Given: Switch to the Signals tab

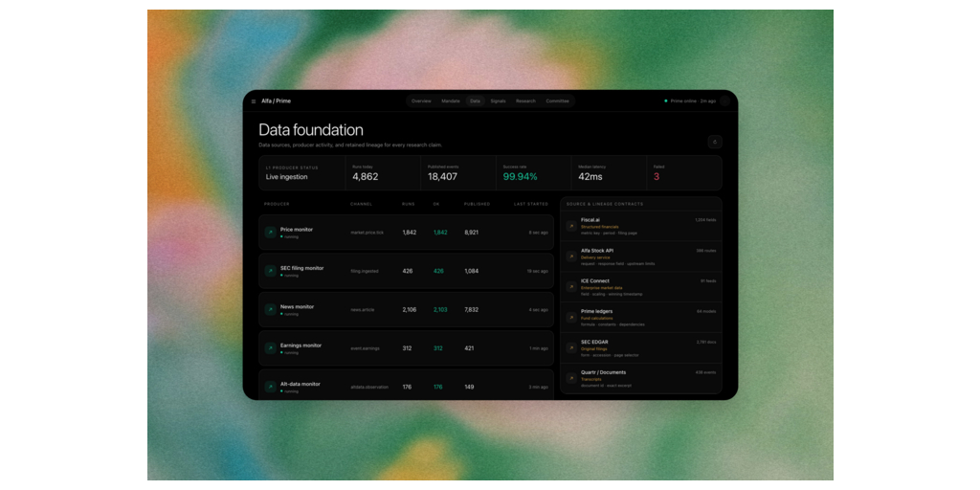Looking at the screenshot, I should click(498, 101).
